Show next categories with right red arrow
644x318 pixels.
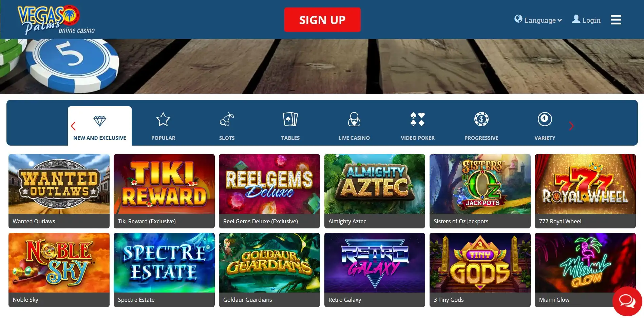point(571,126)
